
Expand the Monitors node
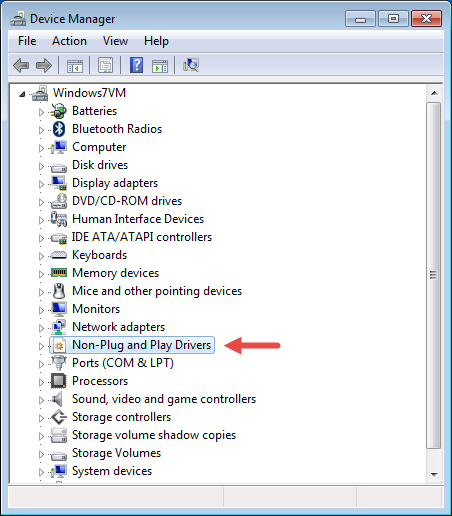coord(41,310)
